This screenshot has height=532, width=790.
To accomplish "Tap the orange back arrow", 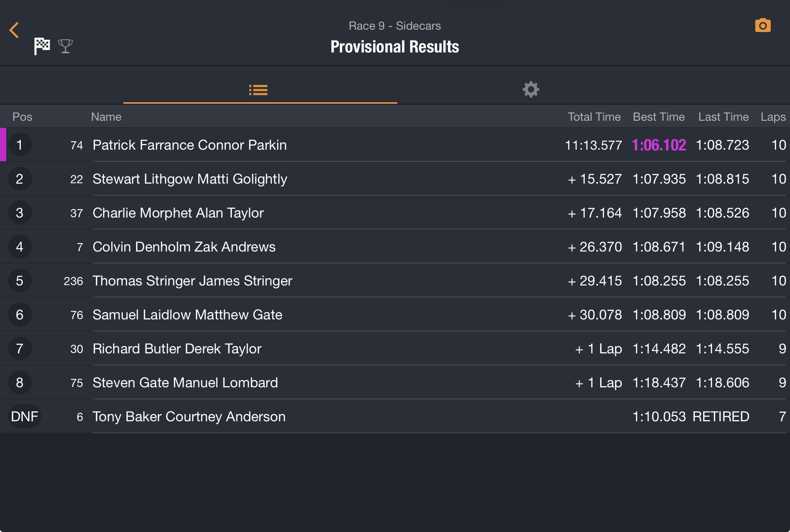I will 14,30.
